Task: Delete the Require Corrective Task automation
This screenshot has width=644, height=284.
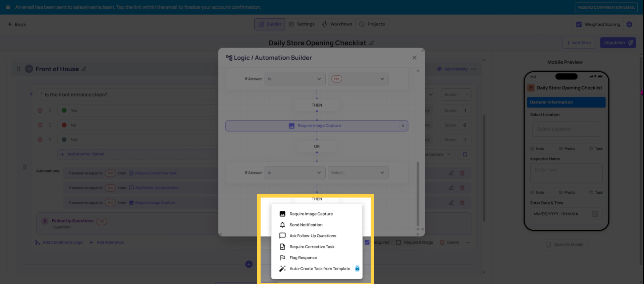Action: pos(462,173)
